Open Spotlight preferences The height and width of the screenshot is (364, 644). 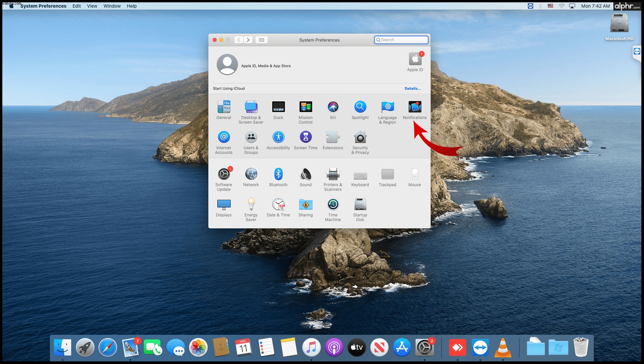(360, 110)
